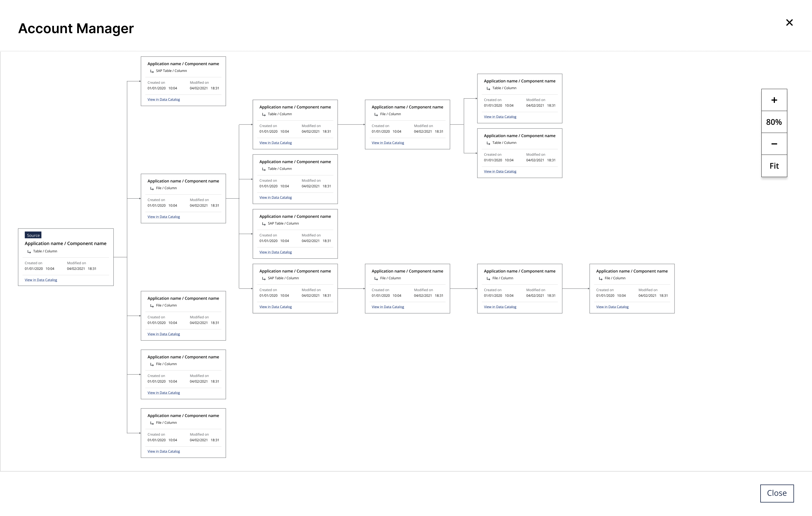This screenshot has width=812, height=516.
Task: Open the Data Catalog link in the rightmost File / Column card
Action: [x=612, y=307]
